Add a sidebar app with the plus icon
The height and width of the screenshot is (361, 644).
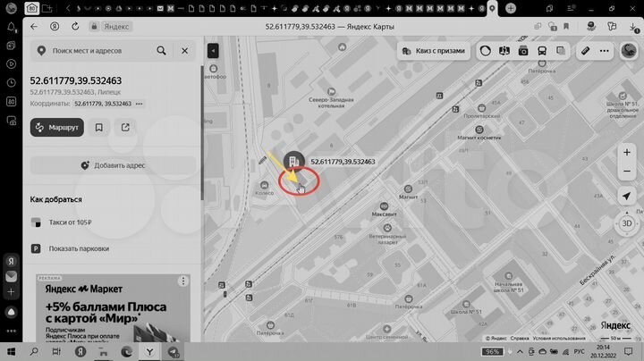click(11, 292)
